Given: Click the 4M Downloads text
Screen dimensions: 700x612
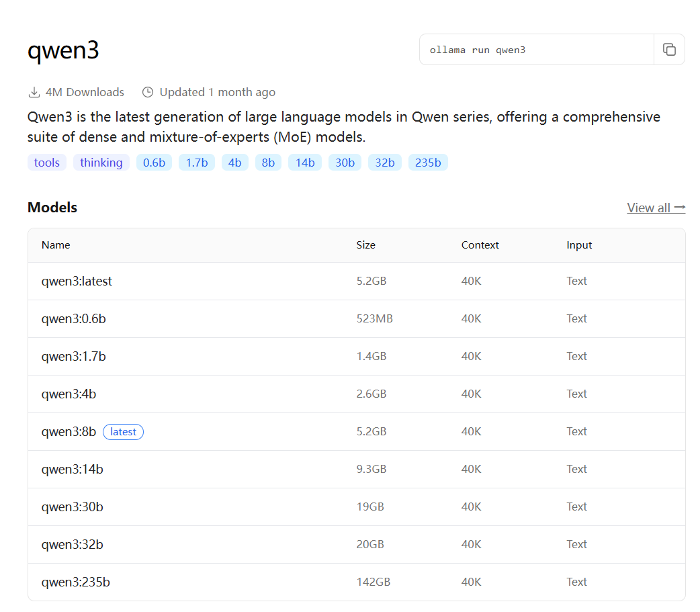Looking at the screenshot, I should tap(85, 93).
